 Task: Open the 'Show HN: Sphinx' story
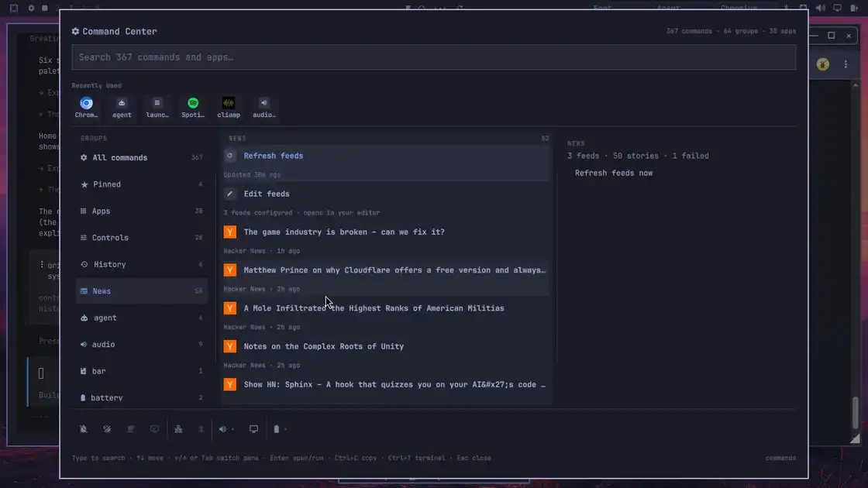click(386, 390)
